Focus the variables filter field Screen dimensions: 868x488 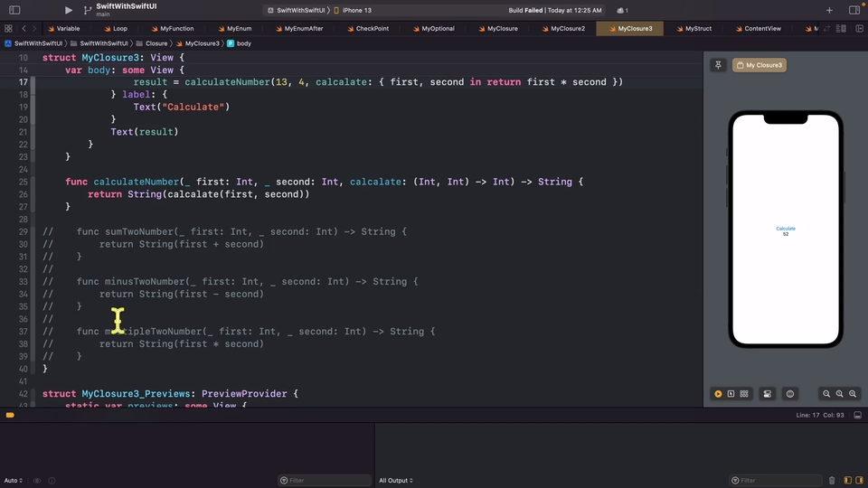click(325, 480)
